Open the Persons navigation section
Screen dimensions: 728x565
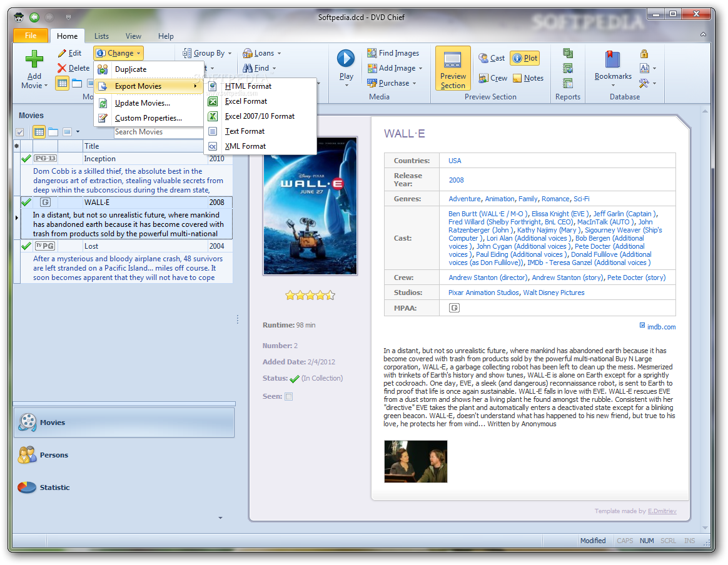click(x=124, y=455)
